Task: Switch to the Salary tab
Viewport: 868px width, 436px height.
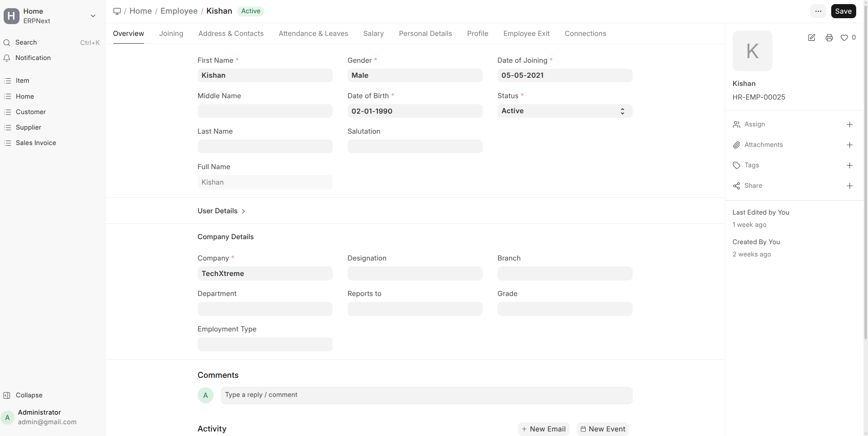Action: [373, 34]
